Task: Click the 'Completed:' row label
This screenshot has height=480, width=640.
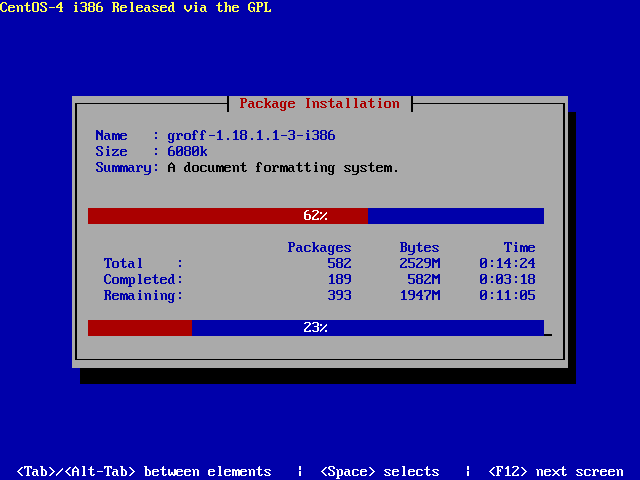Action: point(143,279)
